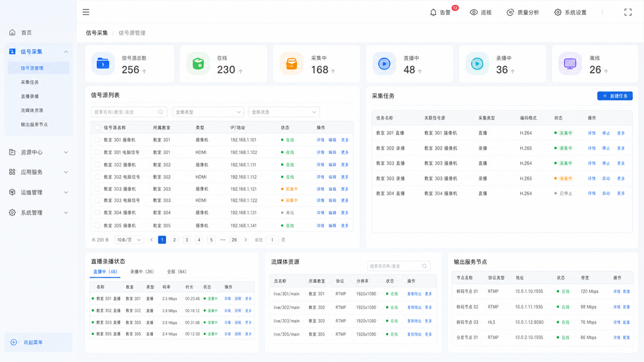Click the 运维管理 cube icon
The width and height of the screenshot is (644, 362).
pyautogui.click(x=13, y=192)
